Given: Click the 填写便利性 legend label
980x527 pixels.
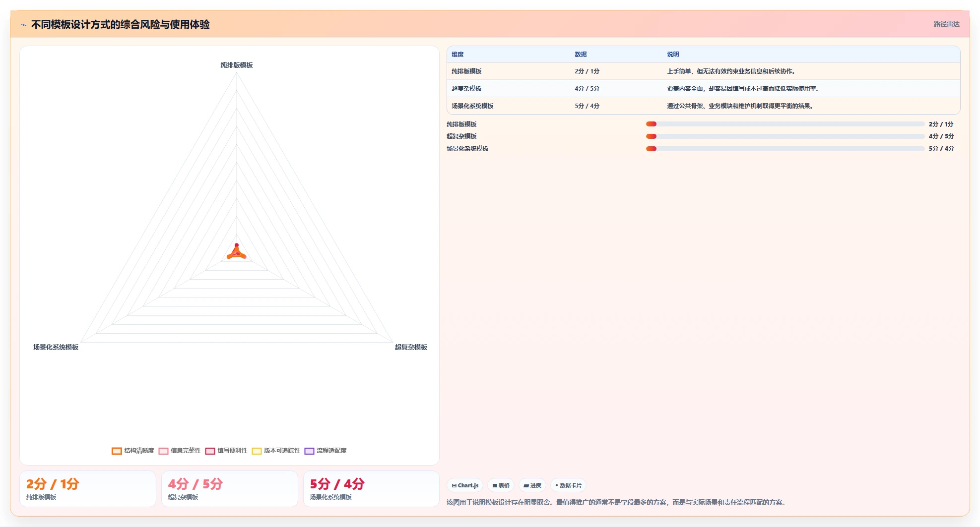Looking at the screenshot, I should coord(232,451).
